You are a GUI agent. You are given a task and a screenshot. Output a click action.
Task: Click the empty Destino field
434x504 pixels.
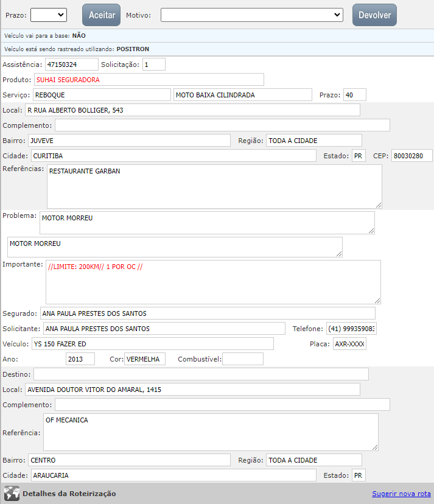tap(201, 374)
